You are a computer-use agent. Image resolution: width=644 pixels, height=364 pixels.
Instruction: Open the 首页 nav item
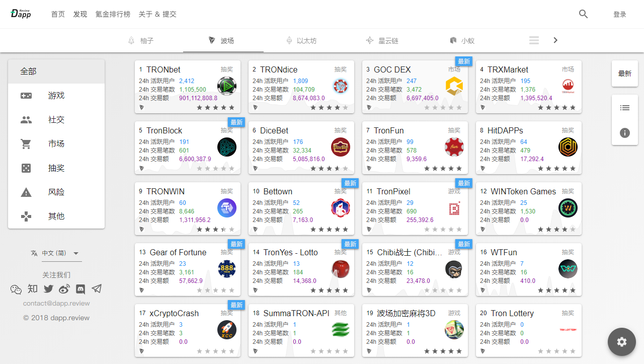[58, 14]
